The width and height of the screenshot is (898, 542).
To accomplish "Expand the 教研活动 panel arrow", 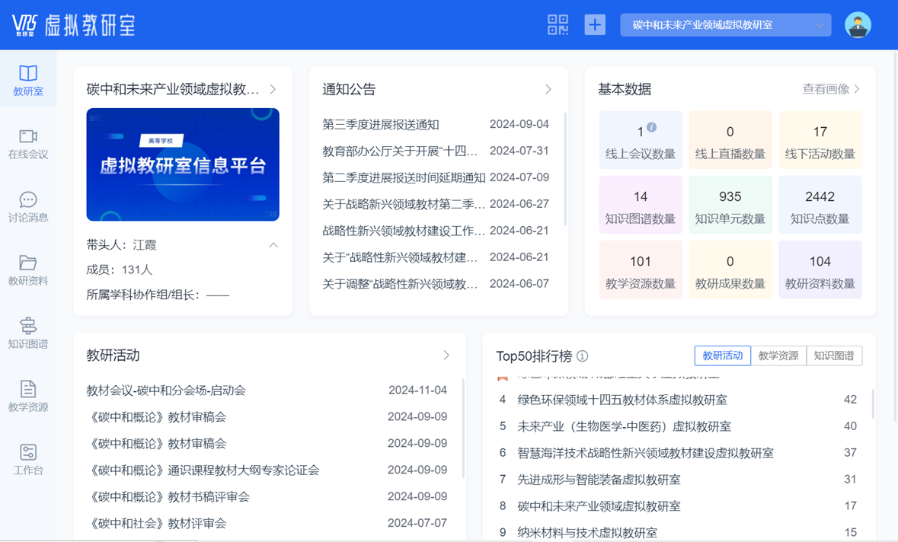I will (x=446, y=355).
